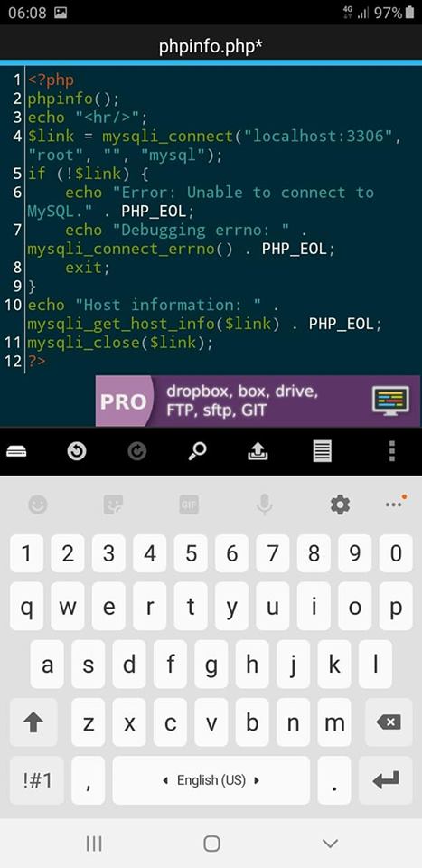Open the document list lines icon
Image resolution: width=422 pixels, height=868 pixels.
(x=323, y=451)
